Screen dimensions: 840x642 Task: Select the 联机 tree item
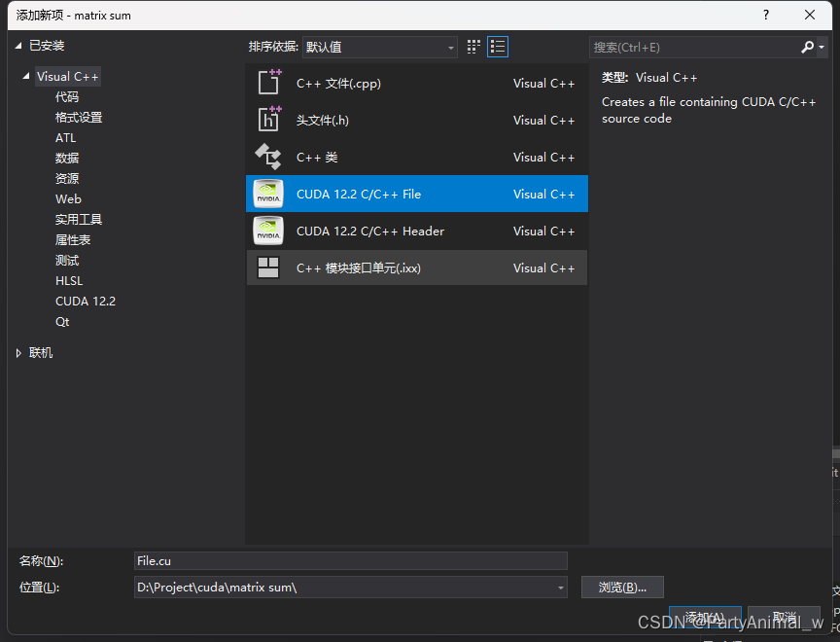pyautogui.click(x=41, y=353)
